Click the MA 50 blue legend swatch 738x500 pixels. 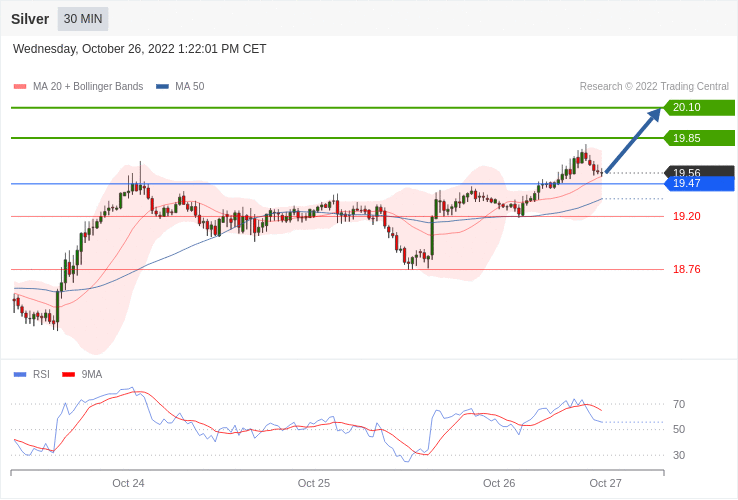(162, 87)
